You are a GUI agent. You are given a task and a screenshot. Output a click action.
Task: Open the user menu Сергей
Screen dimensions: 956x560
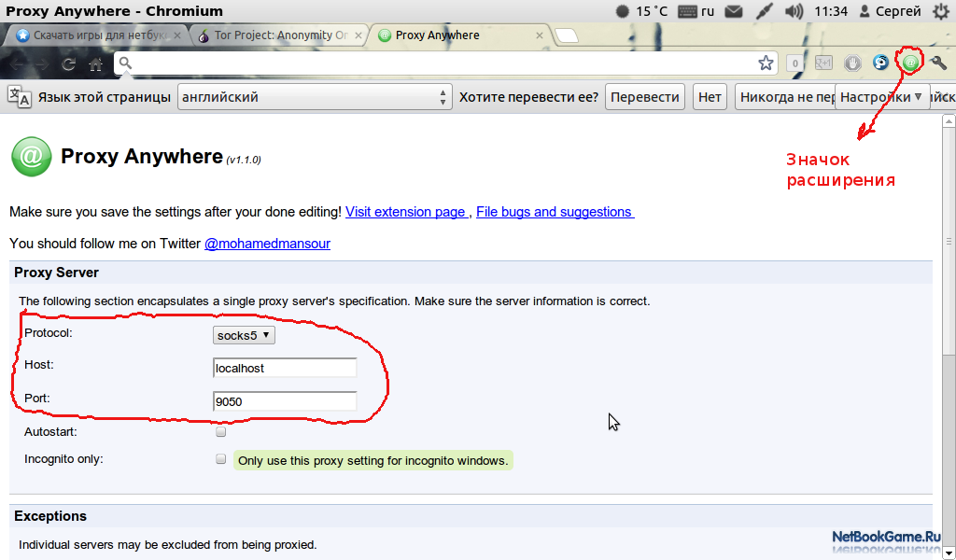[890, 11]
